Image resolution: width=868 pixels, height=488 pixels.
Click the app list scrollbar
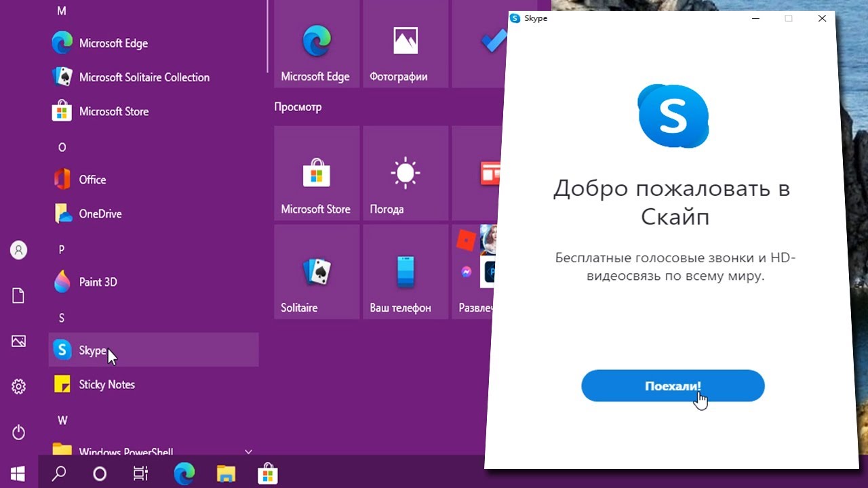coord(267,35)
